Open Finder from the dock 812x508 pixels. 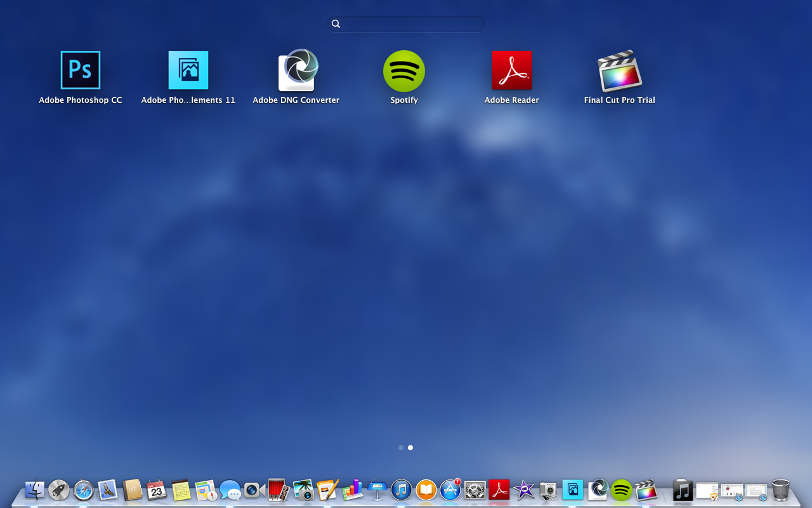tap(35, 490)
